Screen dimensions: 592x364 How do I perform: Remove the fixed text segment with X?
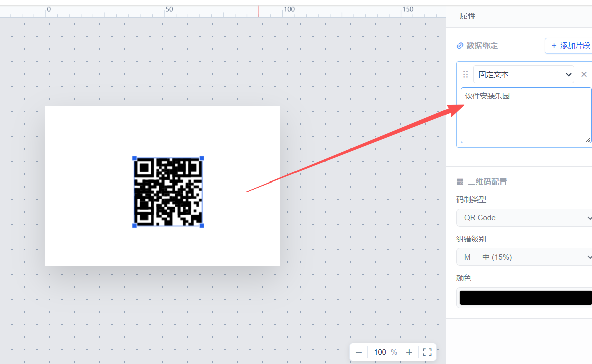point(584,74)
